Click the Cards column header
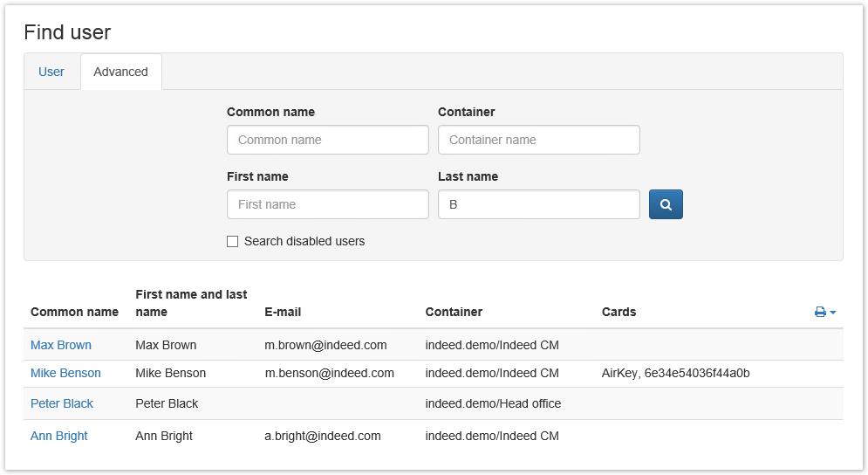868x475 pixels. pos(619,312)
